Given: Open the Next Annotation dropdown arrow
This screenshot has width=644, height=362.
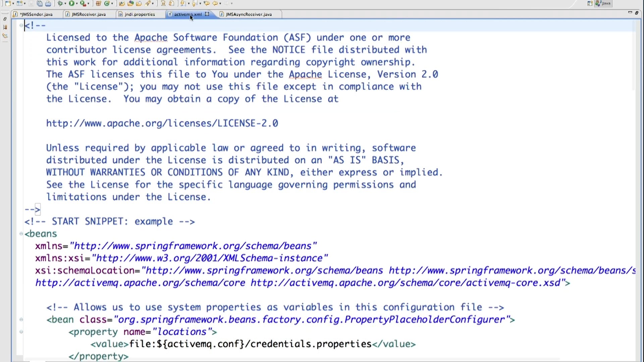Looking at the screenshot, I should [189, 4].
